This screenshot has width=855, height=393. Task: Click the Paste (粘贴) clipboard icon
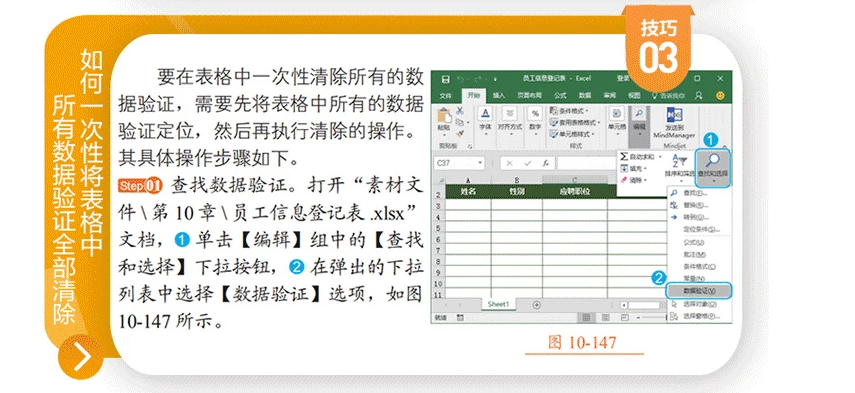point(444,117)
